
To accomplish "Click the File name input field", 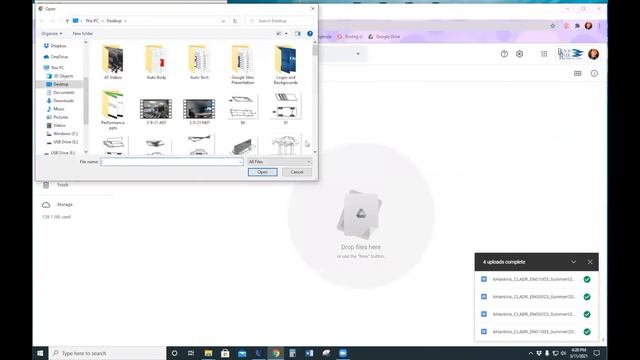I will 169,162.
